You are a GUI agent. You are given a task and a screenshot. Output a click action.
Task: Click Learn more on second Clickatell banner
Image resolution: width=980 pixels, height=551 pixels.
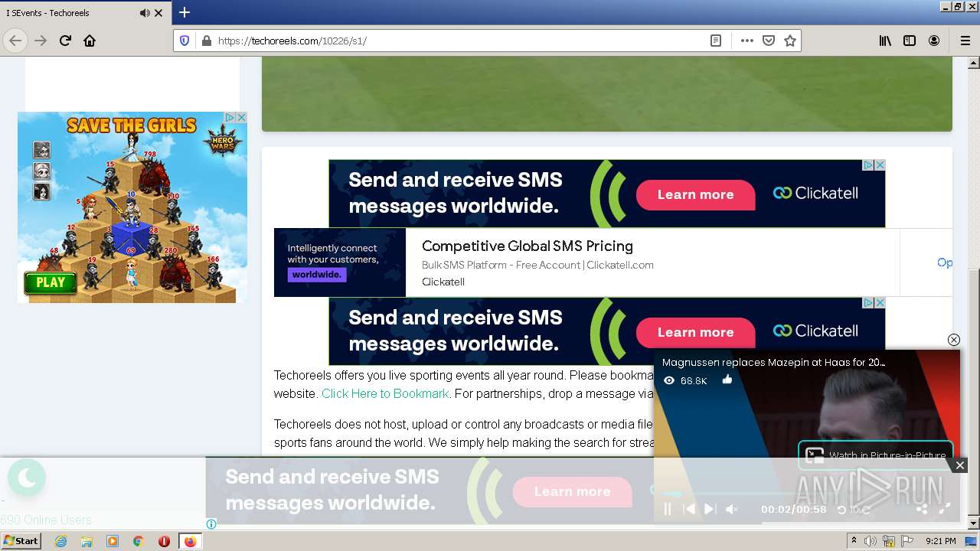(695, 332)
